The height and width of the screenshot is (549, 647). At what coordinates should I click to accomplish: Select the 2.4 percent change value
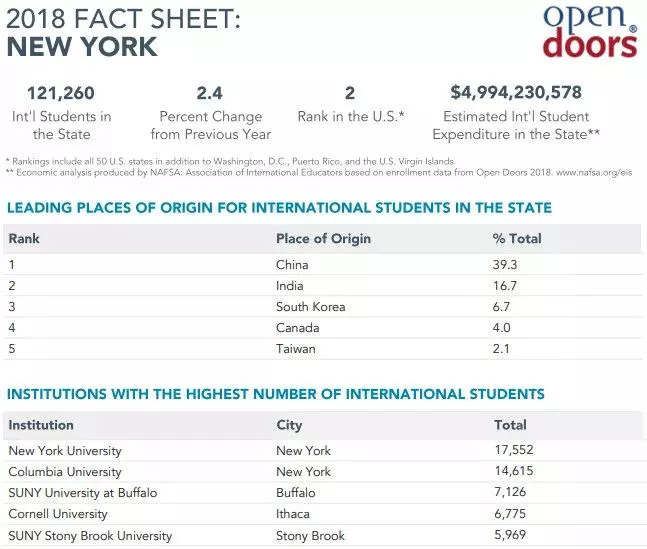(210, 93)
